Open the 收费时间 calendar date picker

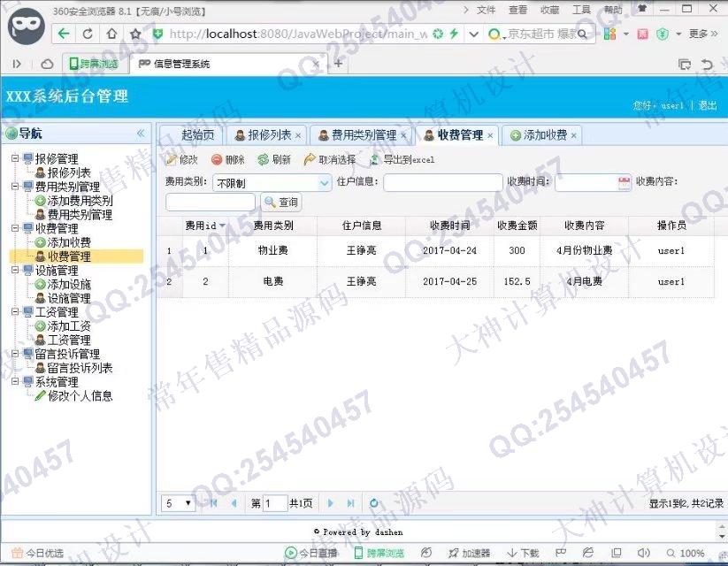(624, 183)
